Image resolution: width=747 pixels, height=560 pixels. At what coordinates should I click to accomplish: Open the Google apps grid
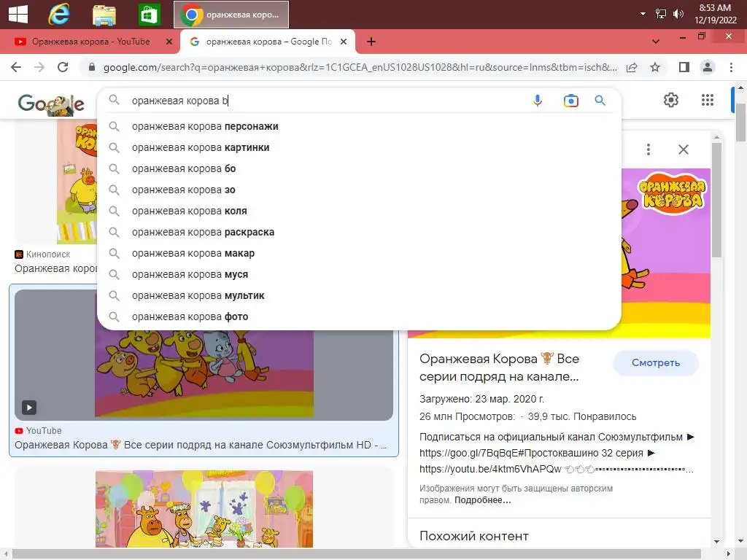(x=708, y=100)
